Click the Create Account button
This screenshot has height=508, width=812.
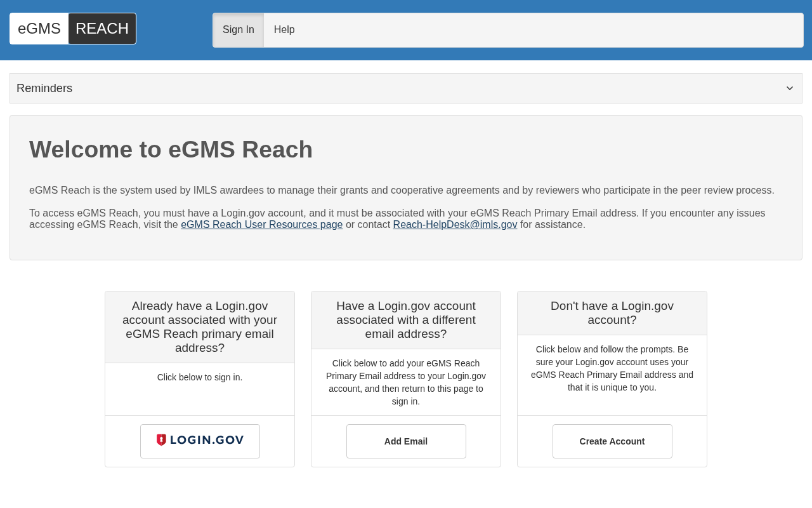point(612,441)
